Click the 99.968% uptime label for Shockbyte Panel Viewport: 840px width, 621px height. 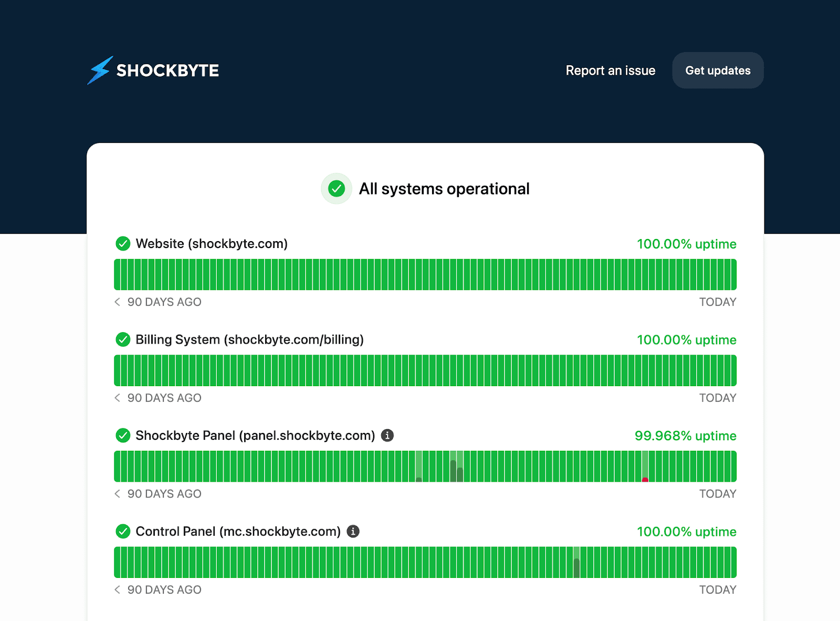(x=685, y=436)
